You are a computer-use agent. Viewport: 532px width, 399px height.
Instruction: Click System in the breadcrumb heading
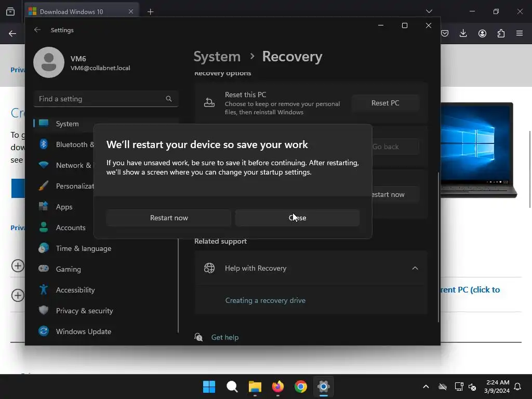pyautogui.click(x=217, y=56)
